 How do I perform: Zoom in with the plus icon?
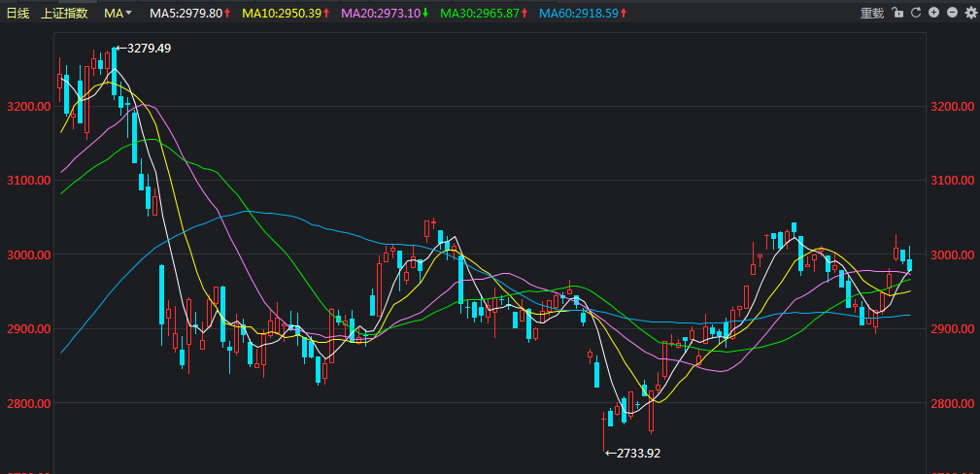pyautogui.click(x=934, y=14)
